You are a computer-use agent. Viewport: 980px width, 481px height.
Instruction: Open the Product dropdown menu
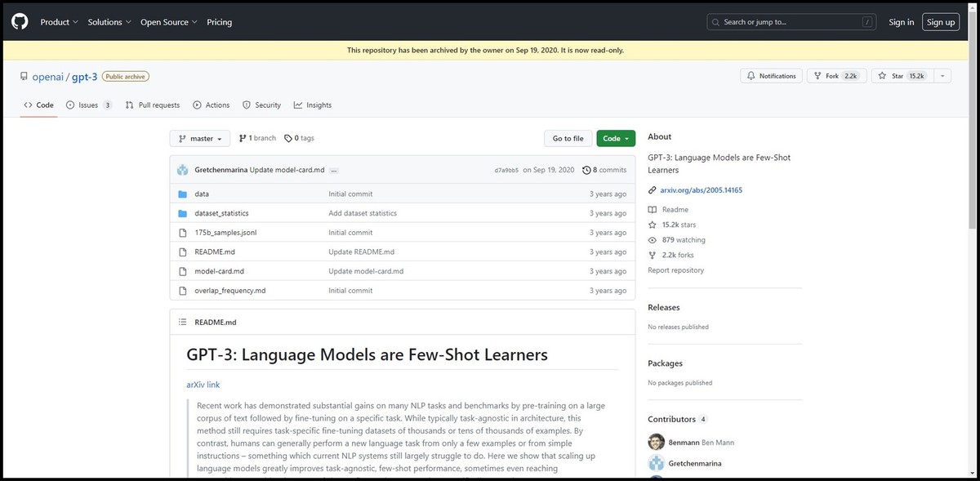[x=60, y=22]
